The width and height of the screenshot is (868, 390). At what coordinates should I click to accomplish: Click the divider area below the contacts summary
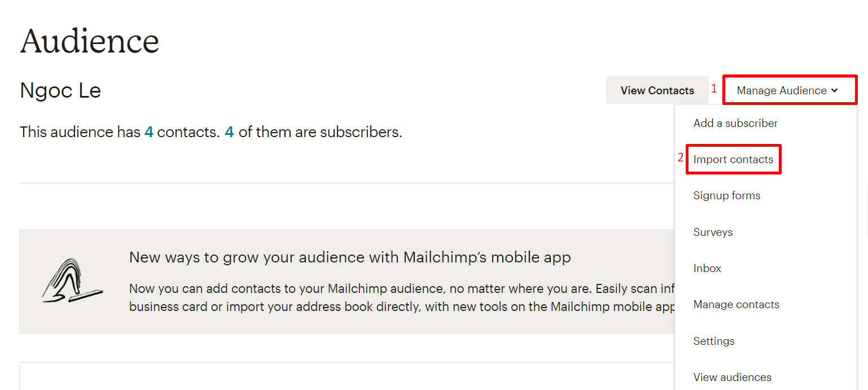[339, 182]
